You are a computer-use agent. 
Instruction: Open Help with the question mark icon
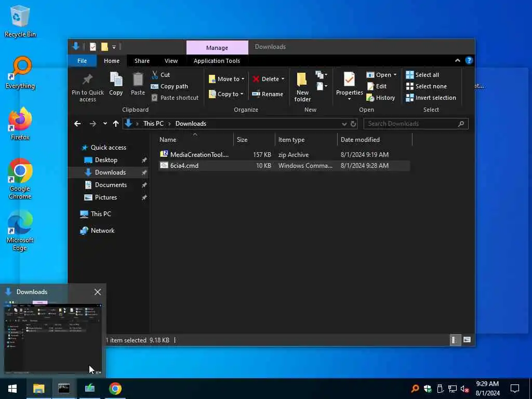tap(469, 60)
